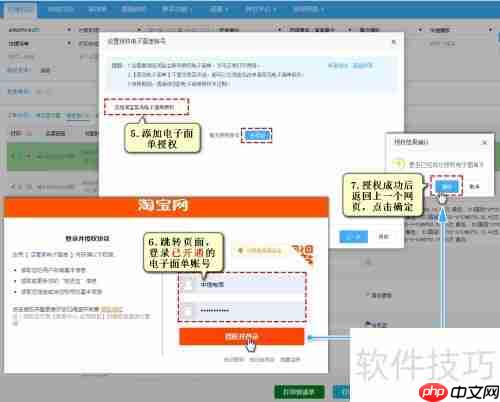This screenshot has height=402, width=500.
Task: Click blue add-account button in e-waybill dialog
Action: [257, 135]
